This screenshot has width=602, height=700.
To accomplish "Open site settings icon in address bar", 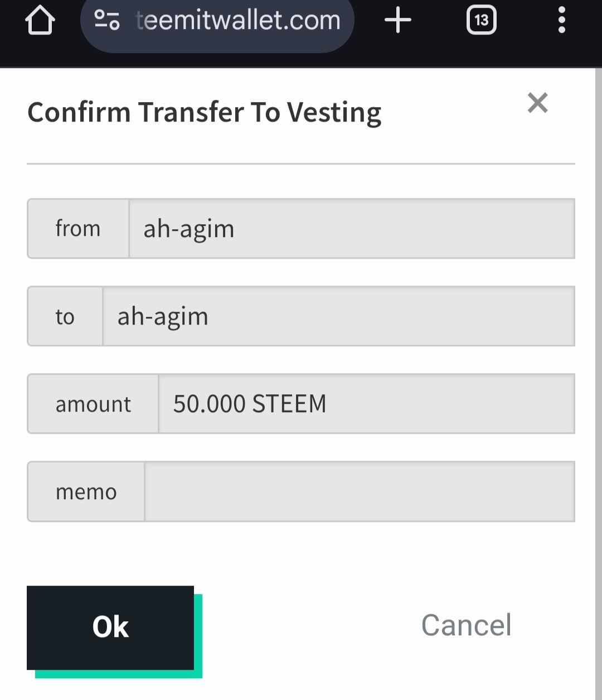I will coord(106,20).
